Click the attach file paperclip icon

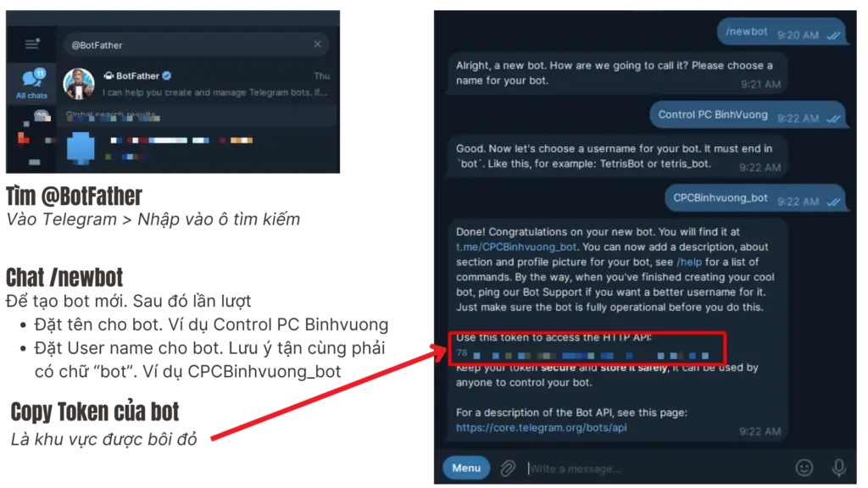(x=508, y=468)
